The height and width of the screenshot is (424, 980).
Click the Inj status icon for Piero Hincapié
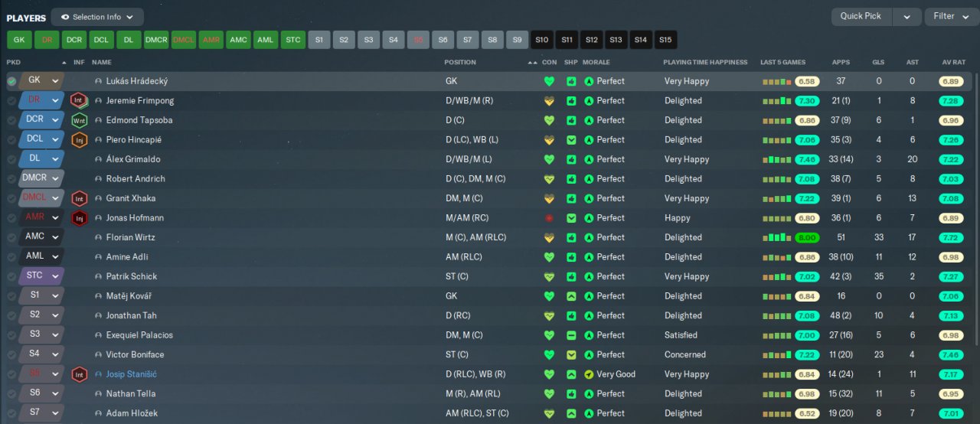click(x=79, y=140)
